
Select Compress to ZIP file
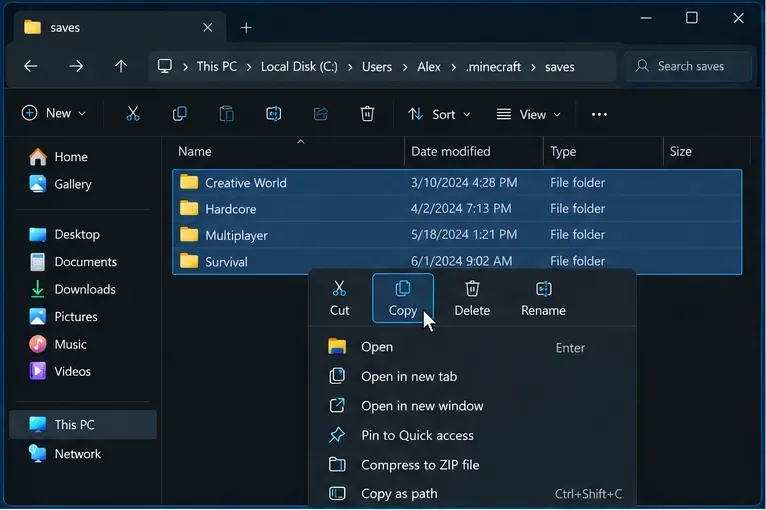pos(472,464)
